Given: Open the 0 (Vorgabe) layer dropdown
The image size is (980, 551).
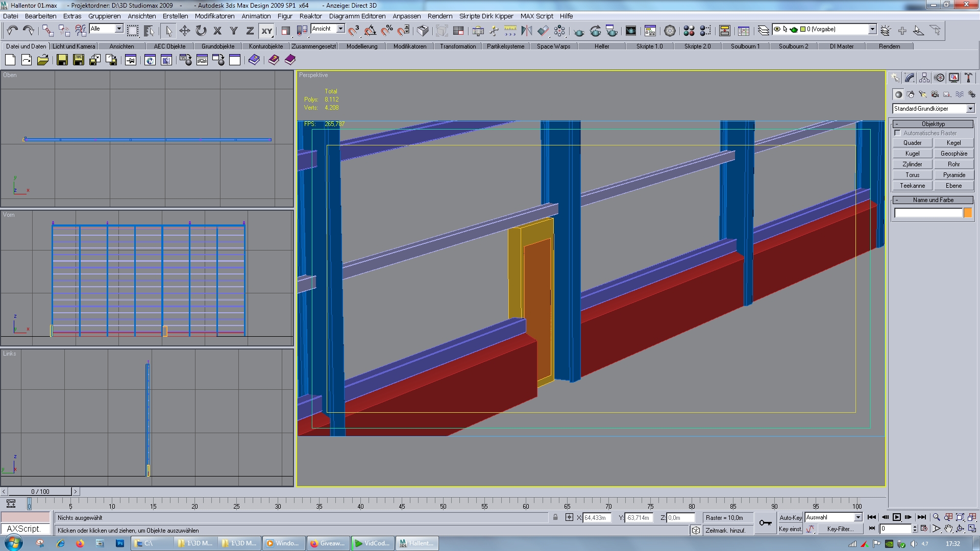Looking at the screenshot, I should 872,29.
